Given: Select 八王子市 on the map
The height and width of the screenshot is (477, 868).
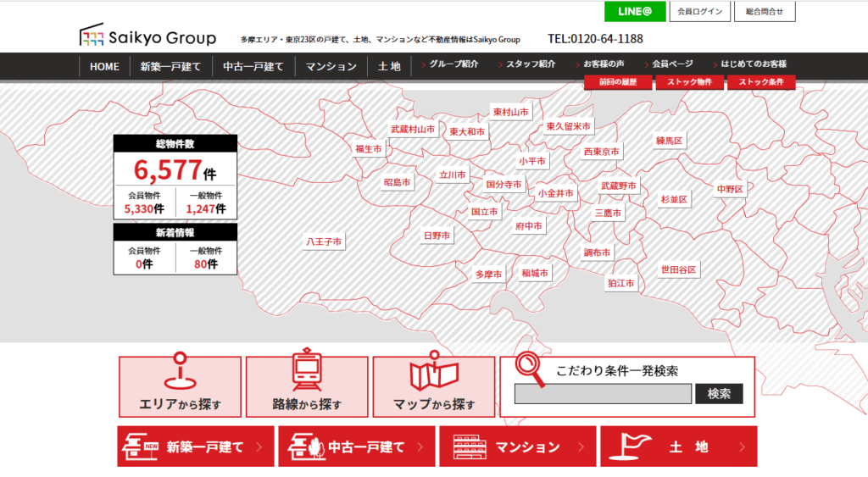Looking at the screenshot, I should coord(324,241).
